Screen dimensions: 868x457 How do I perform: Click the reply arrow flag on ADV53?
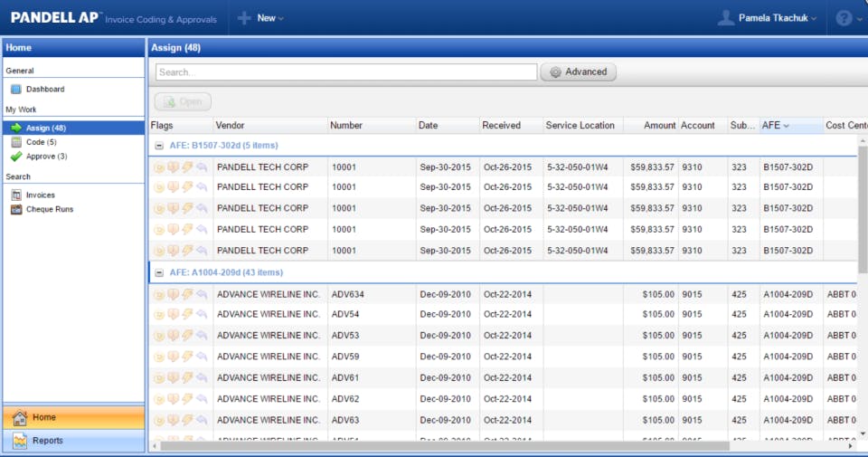(x=202, y=335)
